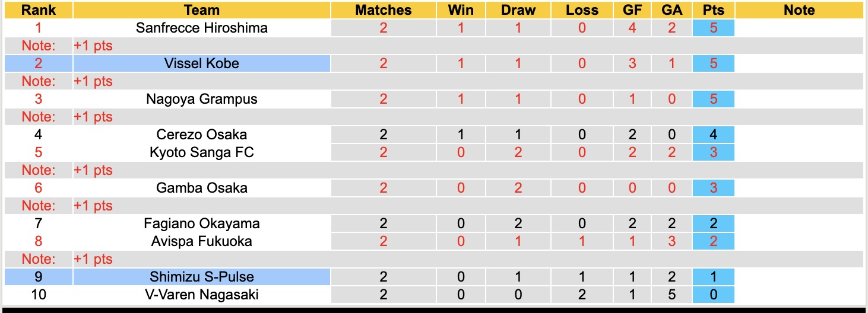Click Avispa Fukuoka team name

[202, 241]
